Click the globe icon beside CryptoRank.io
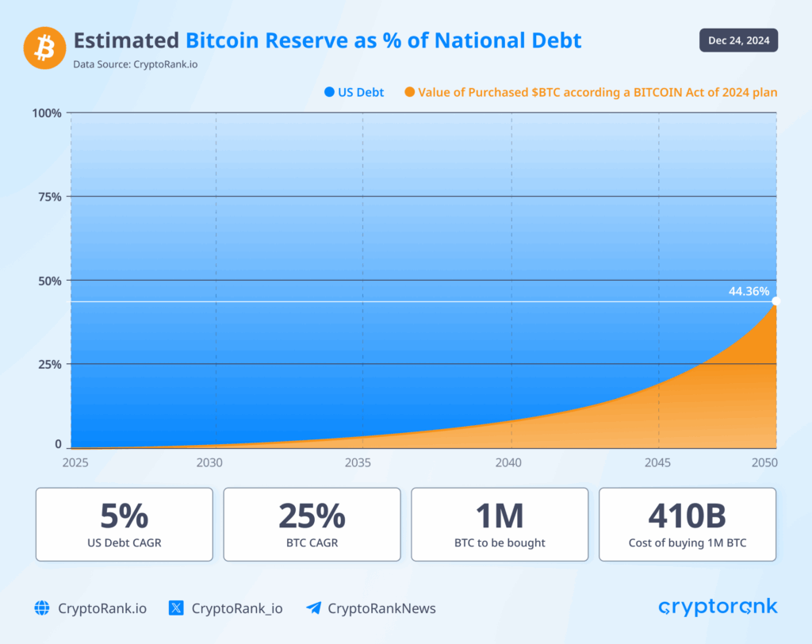812x644 pixels. tap(42, 608)
